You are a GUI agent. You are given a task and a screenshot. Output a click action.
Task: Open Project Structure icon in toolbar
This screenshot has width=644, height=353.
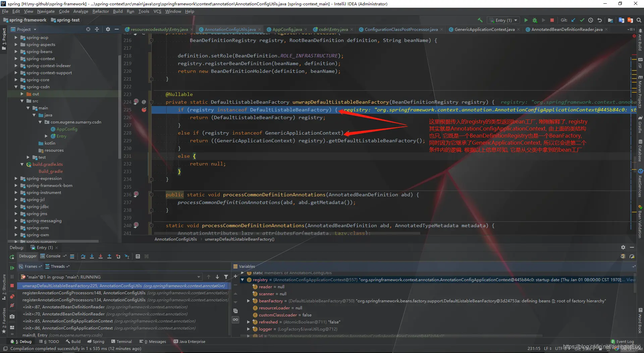tap(610, 20)
